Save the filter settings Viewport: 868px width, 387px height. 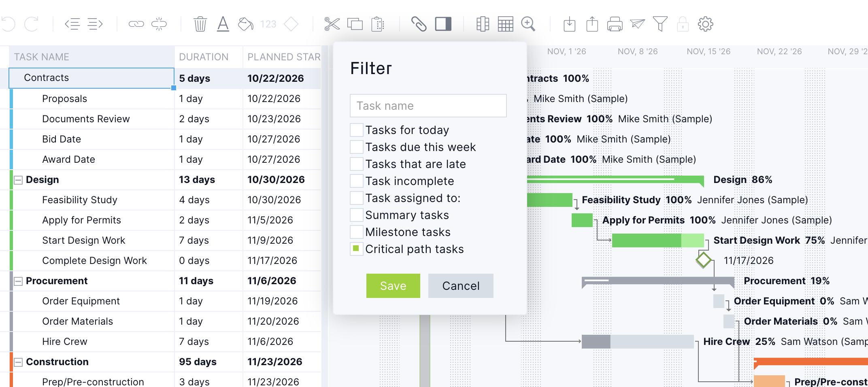pos(393,286)
